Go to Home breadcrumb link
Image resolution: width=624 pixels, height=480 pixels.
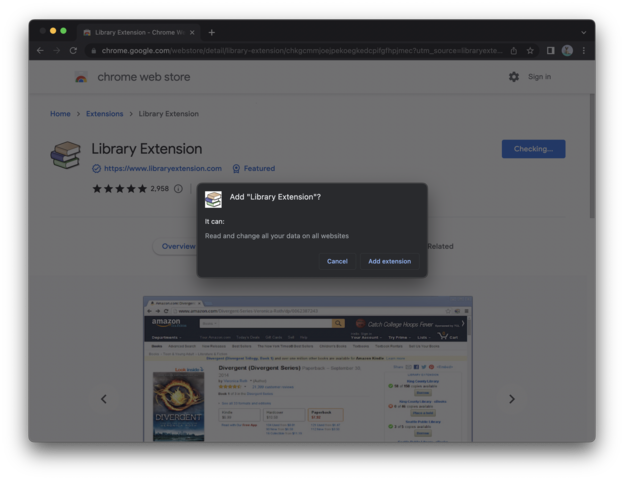[x=60, y=114]
